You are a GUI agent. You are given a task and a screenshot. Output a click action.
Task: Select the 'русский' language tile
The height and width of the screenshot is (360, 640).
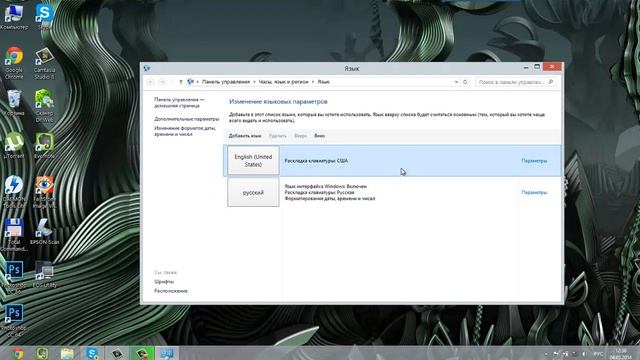click(253, 192)
